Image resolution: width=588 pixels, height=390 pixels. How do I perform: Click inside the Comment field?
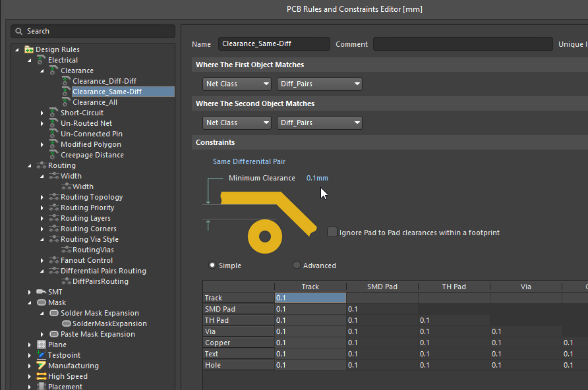click(x=461, y=43)
